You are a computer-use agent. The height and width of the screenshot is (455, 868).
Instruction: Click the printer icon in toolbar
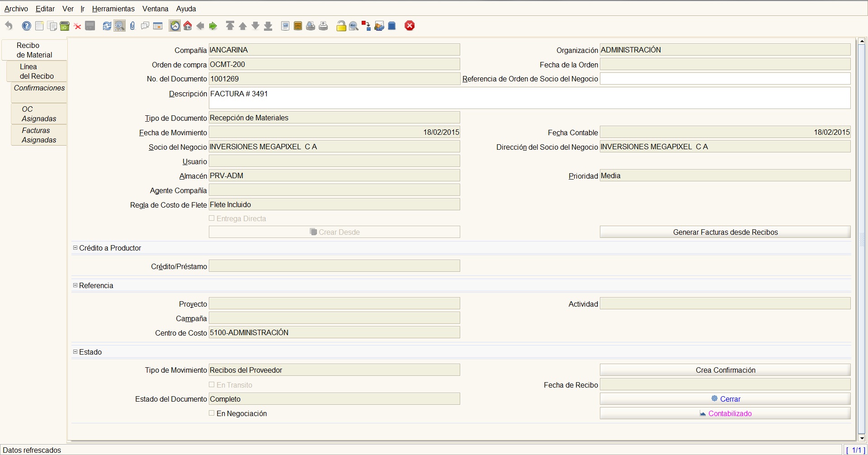click(323, 26)
